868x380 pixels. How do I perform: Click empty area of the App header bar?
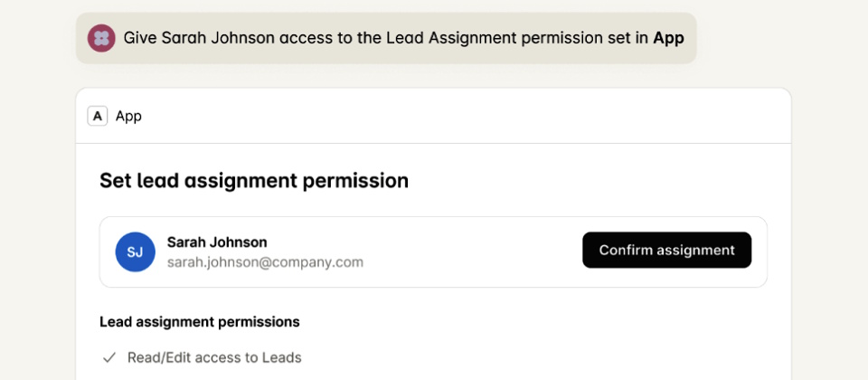(452, 116)
